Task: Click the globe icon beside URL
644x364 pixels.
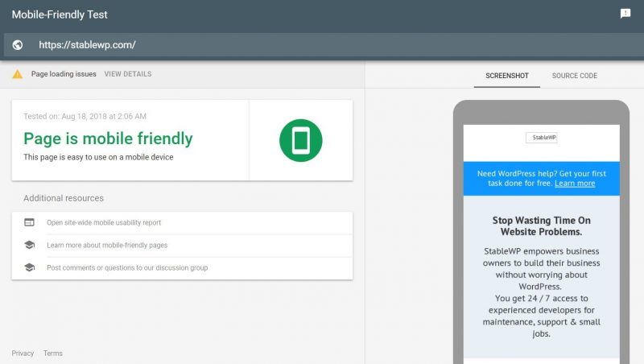Action: (x=18, y=45)
